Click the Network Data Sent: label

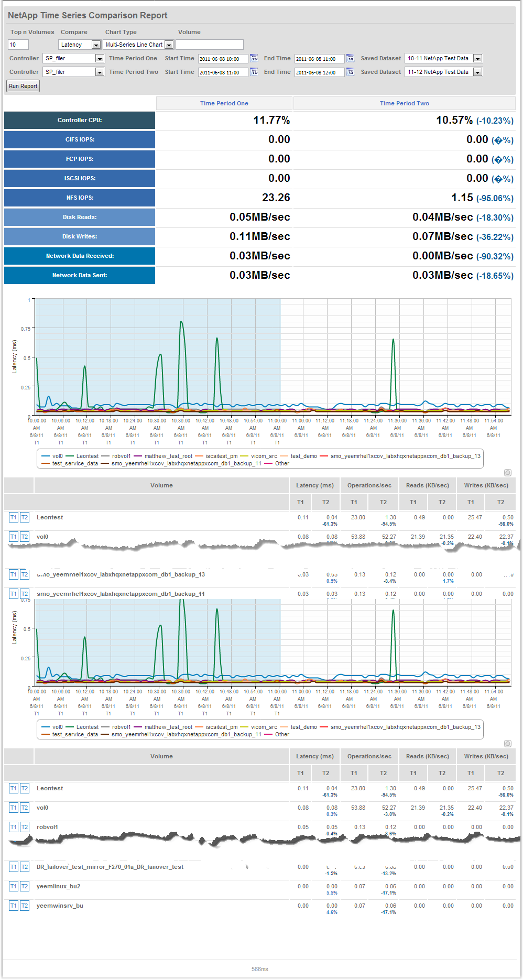pyautogui.click(x=80, y=276)
